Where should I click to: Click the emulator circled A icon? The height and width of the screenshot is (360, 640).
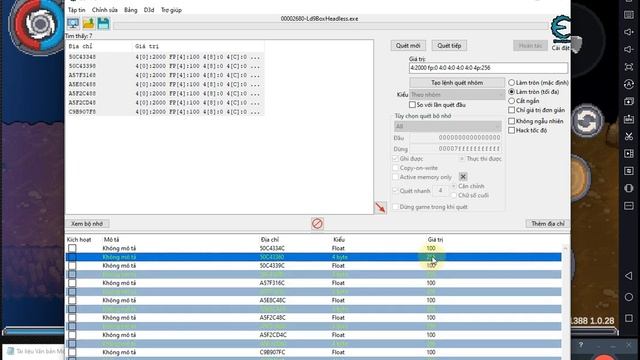point(629,84)
